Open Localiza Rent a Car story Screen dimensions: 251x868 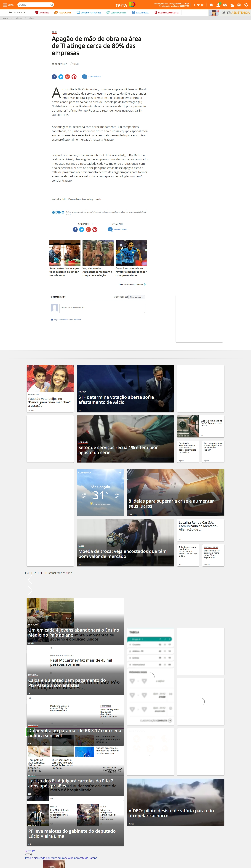click(x=201, y=530)
